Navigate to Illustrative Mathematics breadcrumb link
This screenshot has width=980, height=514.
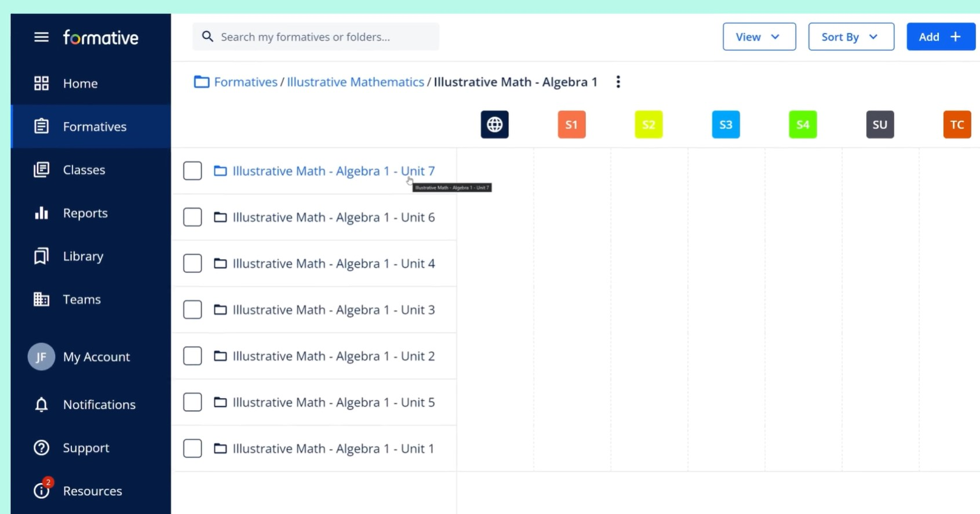pyautogui.click(x=355, y=82)
